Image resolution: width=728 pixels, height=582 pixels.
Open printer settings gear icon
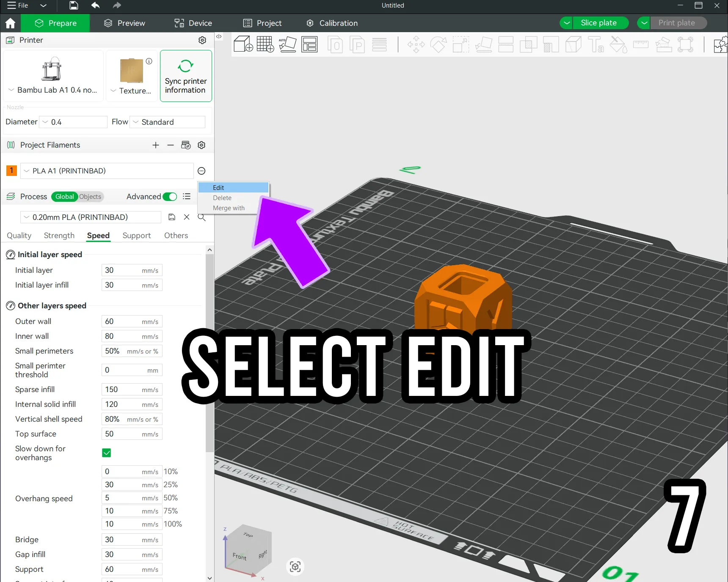pos(202,40)
